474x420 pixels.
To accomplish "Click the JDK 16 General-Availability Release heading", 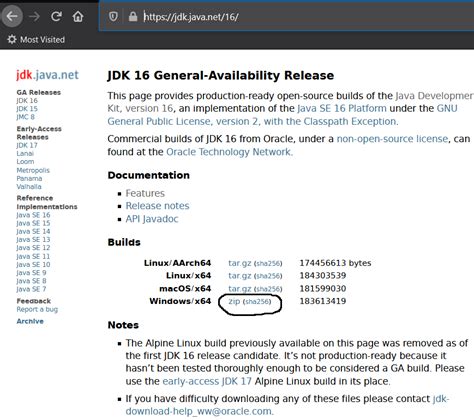I will point(221,75).
